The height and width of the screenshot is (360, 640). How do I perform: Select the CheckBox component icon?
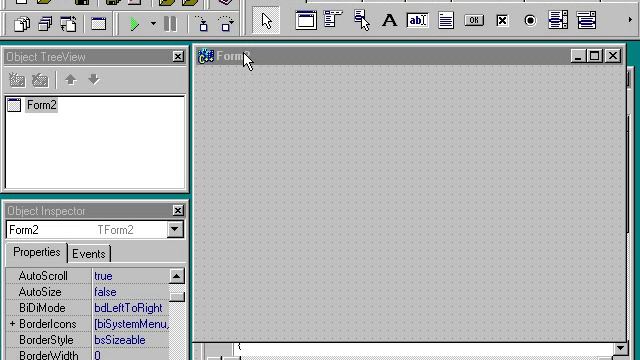[502, 20]
